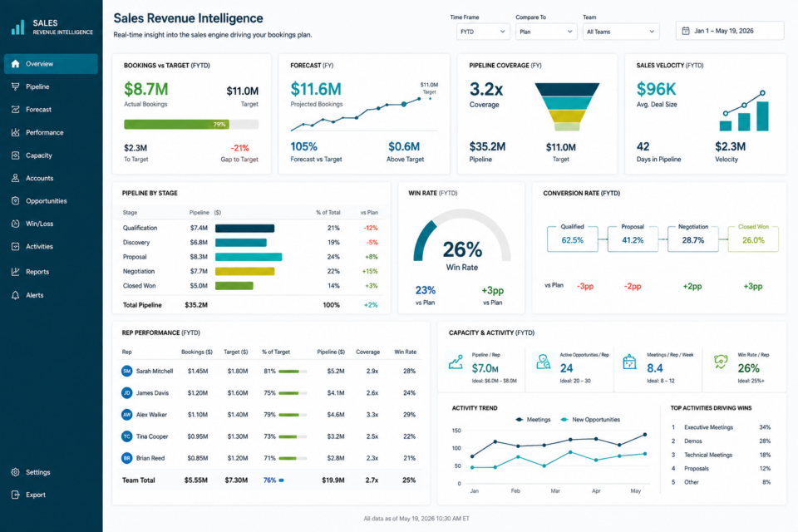This screenshot has height=532, width=798.
Task: Click the Reports chart icon
Action: [15, 271]
